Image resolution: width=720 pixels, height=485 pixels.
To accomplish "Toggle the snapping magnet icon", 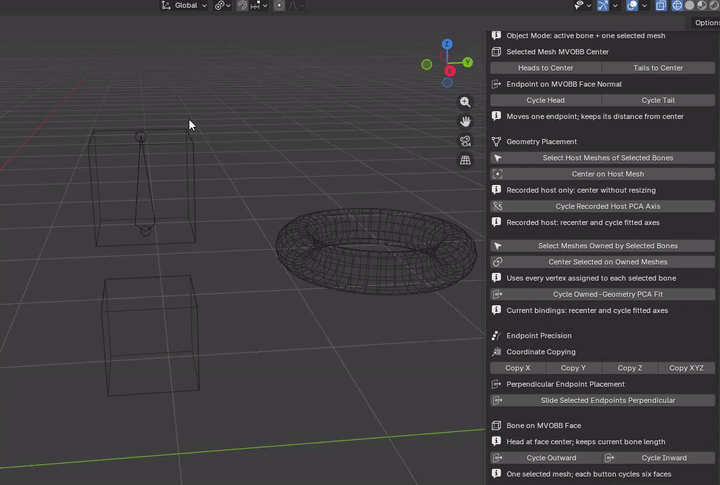I will [x=242, y=6].
